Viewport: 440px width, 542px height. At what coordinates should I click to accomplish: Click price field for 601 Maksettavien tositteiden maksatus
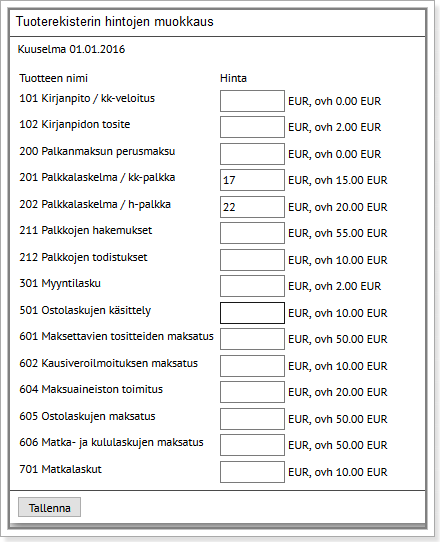[x=252, y=339]
